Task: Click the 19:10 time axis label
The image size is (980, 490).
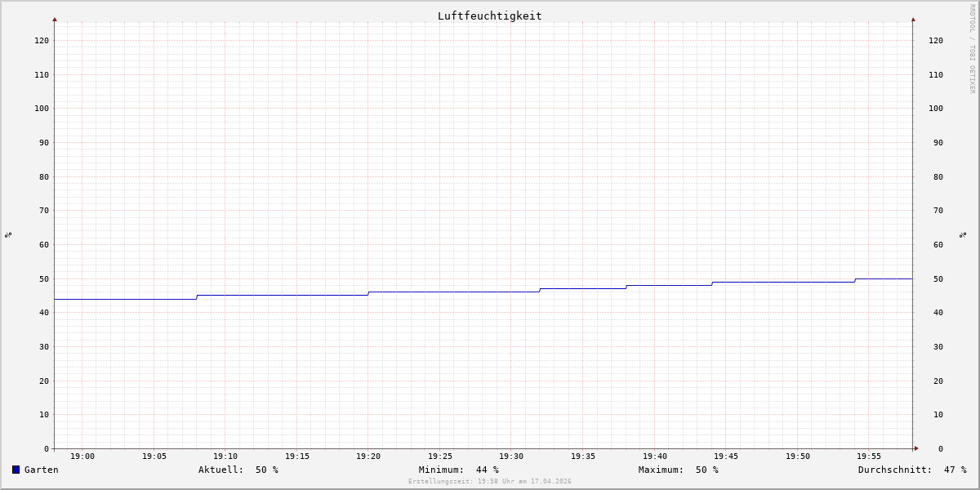Action: point(225,457)
